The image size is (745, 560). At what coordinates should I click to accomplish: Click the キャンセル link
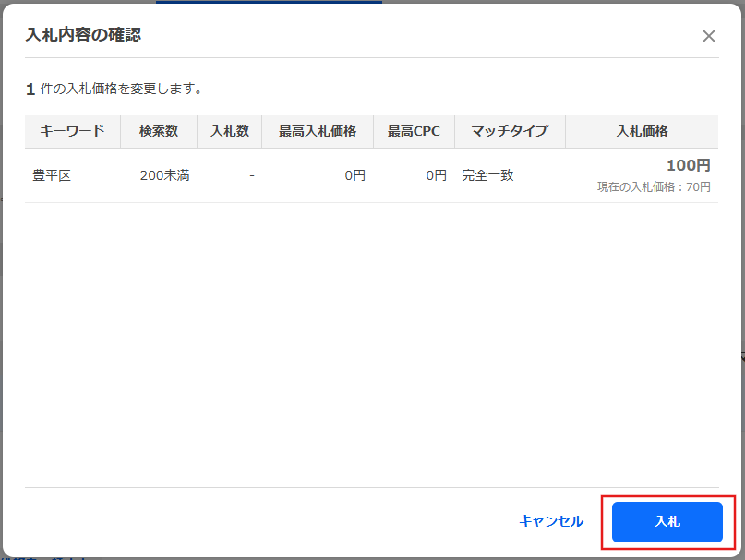[550, 521]
